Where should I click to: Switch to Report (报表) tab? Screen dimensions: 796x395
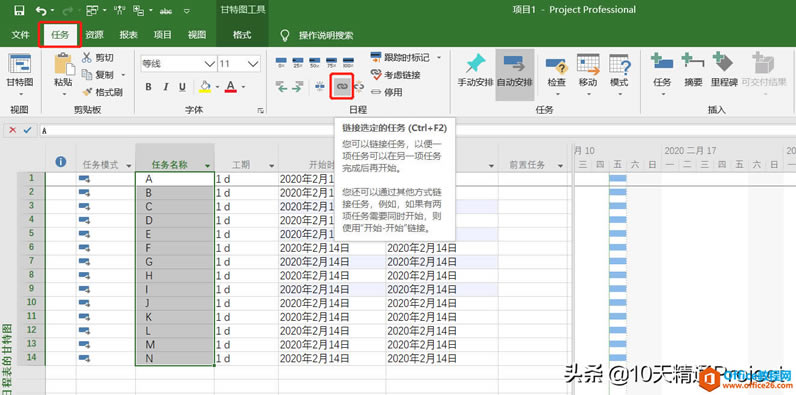tap(128, 35)
